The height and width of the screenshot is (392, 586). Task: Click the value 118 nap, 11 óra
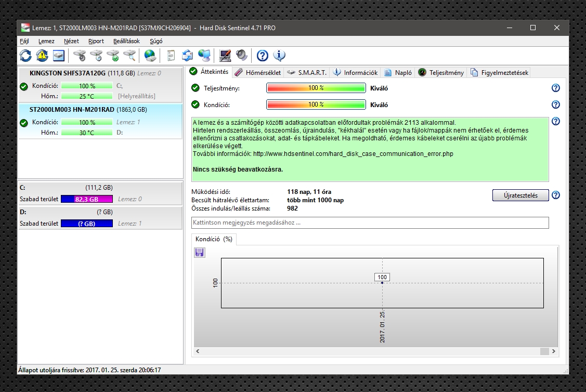point(309,192)
